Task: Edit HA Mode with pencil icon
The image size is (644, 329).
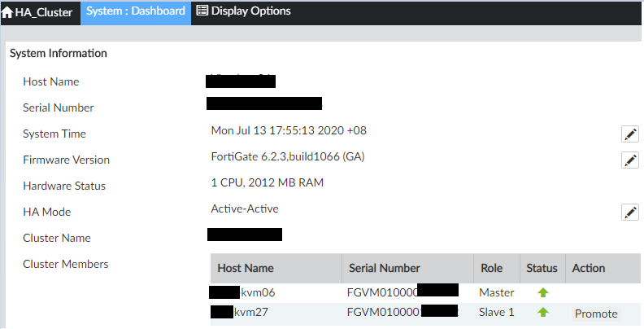Action: coord(629,213)
